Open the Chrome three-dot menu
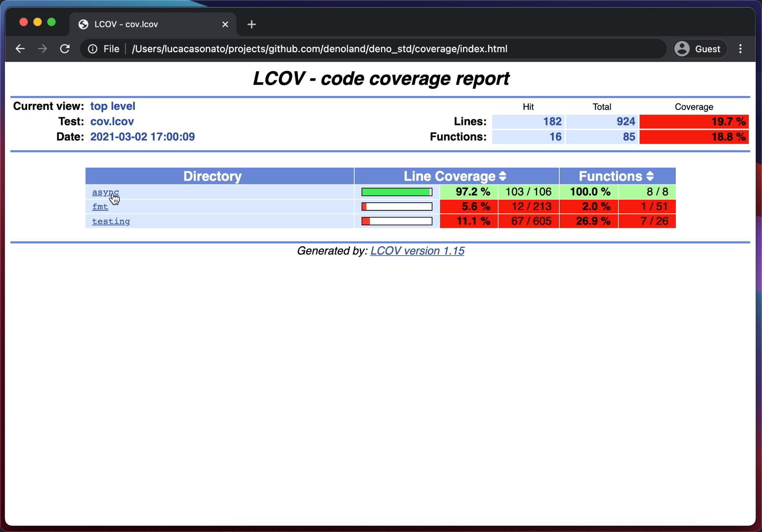The height and width of the screenshot is (532, 762). pyautogui.click(x=740, y=49)
